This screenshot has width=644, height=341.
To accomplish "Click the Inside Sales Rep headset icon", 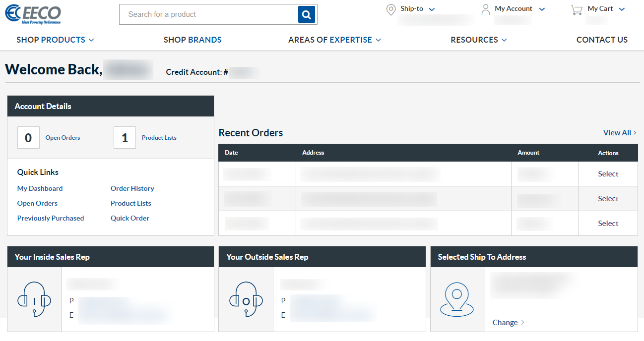I will point(34,299).
